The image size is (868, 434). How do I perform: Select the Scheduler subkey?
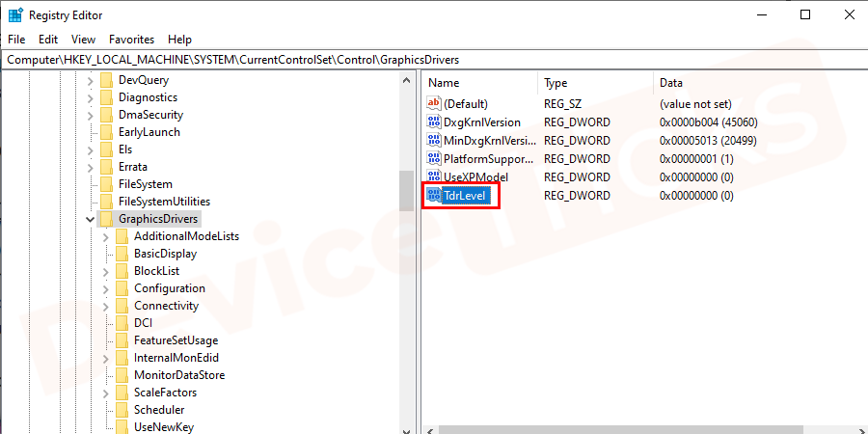(x=159, y=410)
